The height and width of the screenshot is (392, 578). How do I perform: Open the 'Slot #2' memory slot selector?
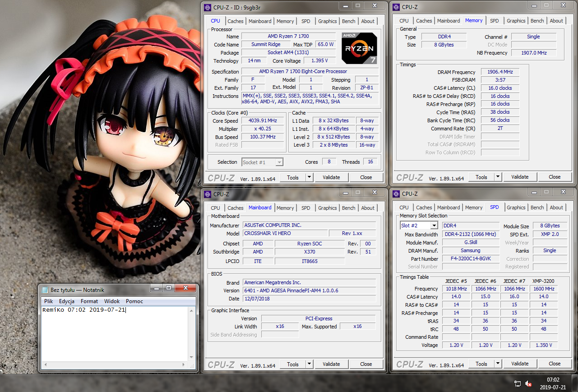point(419,225)
